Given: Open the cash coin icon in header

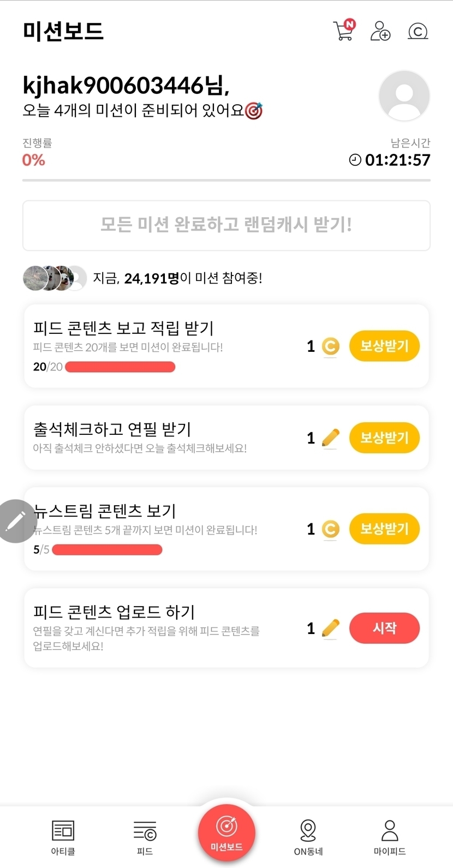Looking at the screenshot, I should [418, 31].
